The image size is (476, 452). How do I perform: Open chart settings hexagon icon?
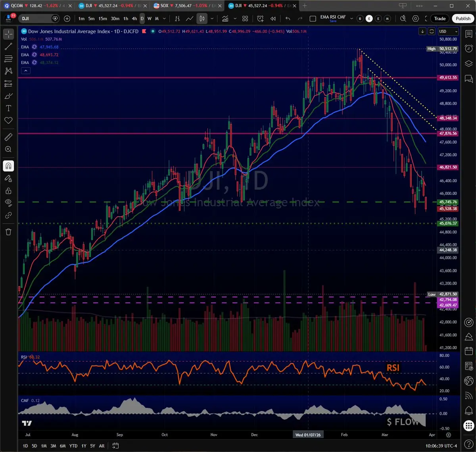416,19
